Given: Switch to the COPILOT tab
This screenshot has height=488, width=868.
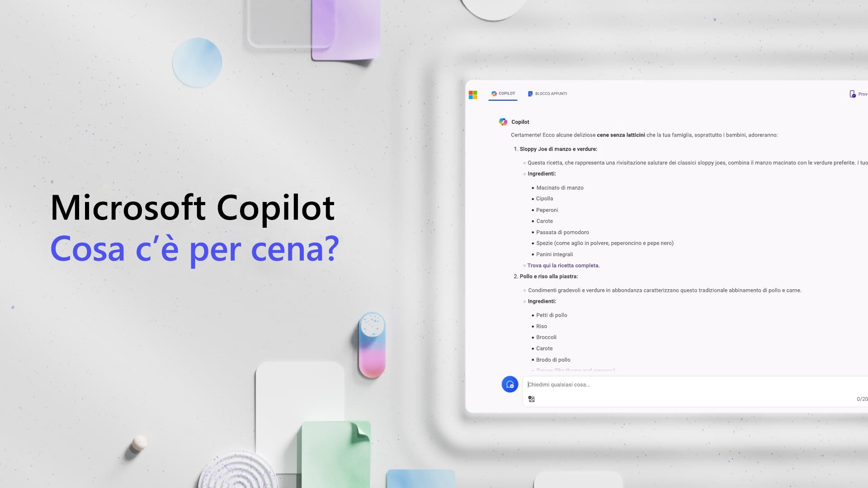Looking at the screenshot, I should (x=503, y=94).
